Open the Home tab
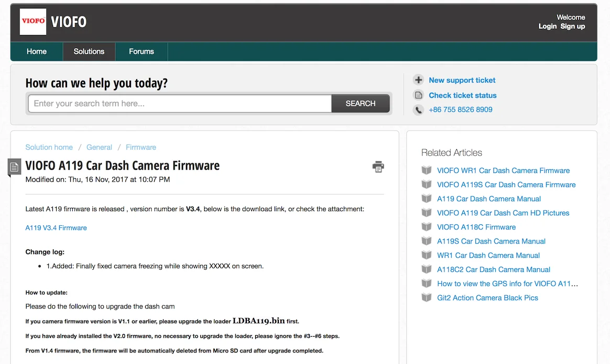Image resolution: width=610 pixels, height=364 pixels. coord(37,51)
